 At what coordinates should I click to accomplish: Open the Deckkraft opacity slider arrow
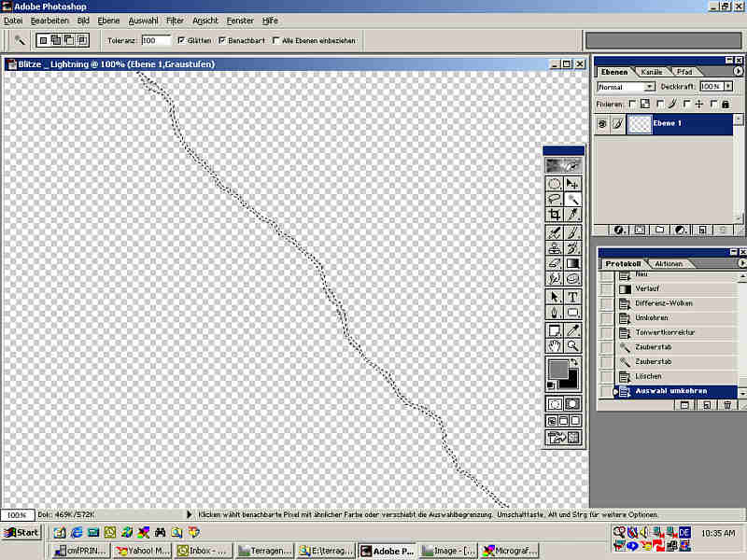coord(728,86)
